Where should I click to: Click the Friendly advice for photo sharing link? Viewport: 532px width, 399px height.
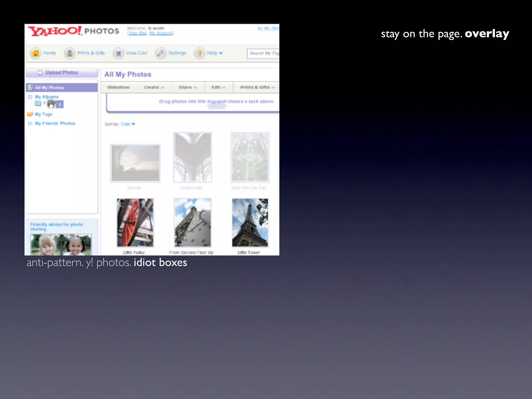tap(57, 227)
